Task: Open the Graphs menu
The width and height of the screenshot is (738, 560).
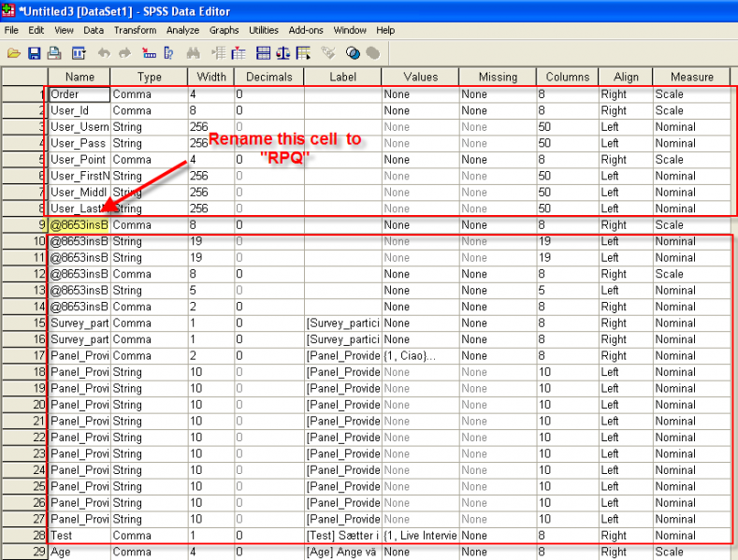Action: (224, 31)
